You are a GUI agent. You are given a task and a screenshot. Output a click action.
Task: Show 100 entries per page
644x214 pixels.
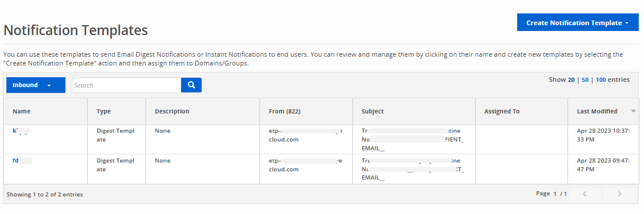601,80
